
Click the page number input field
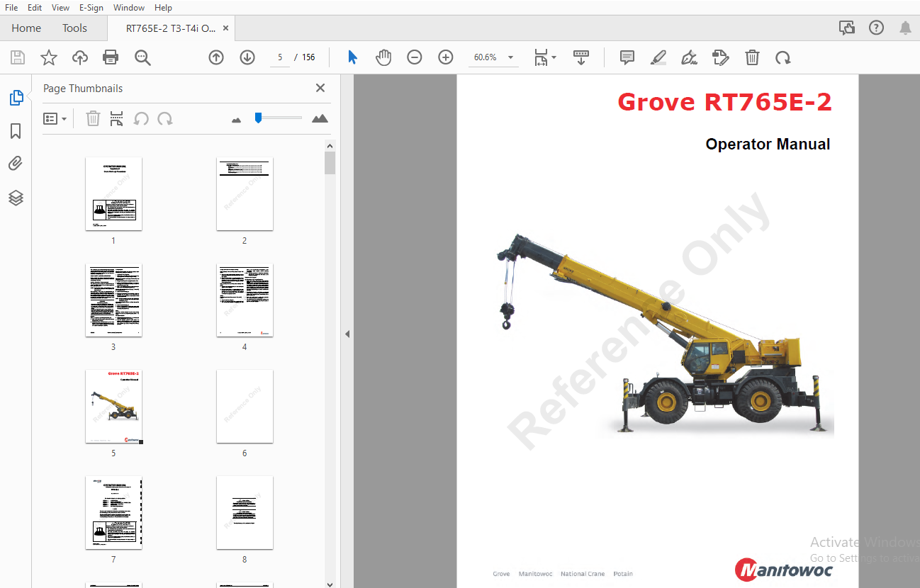click(x=280, y=57)
